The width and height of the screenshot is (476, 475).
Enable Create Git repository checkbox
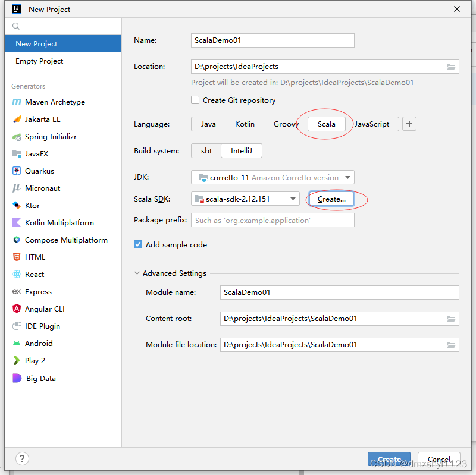[195, 100]
